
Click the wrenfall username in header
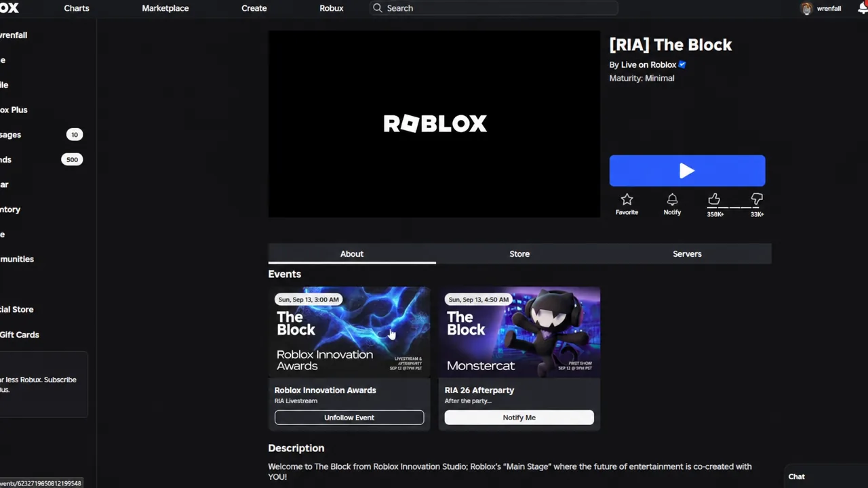click(829, 9)
